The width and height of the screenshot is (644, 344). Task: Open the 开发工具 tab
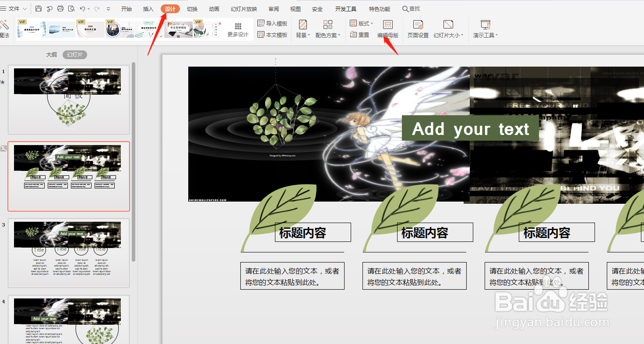click(x=346, y=9)
